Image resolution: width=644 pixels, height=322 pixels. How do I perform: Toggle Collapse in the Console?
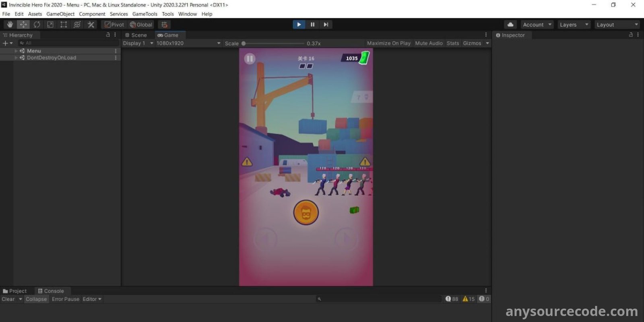pyautogui.click(x=36, y=299)
